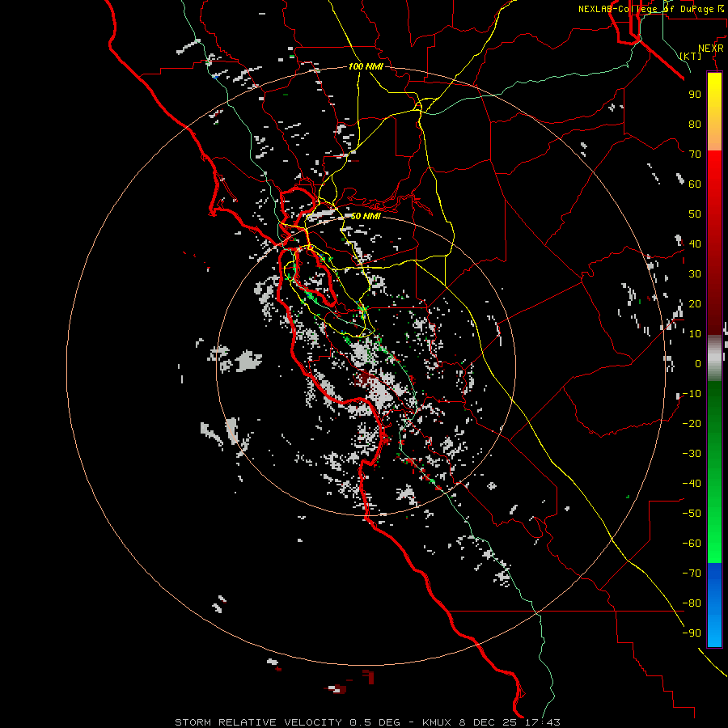Select the -10 scale label
The width and height of the screenshot is (728, 728).
click(692, 394)
